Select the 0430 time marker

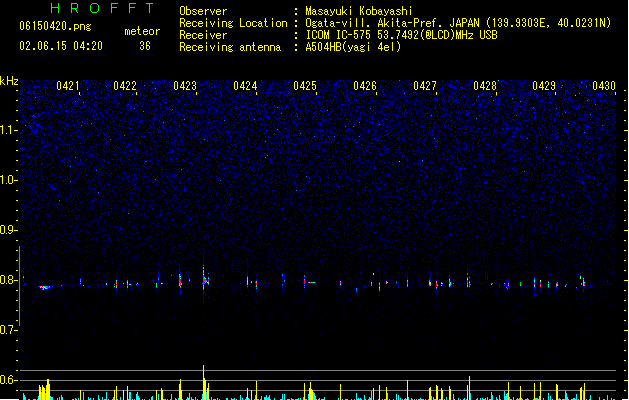(x=604, y=86)
